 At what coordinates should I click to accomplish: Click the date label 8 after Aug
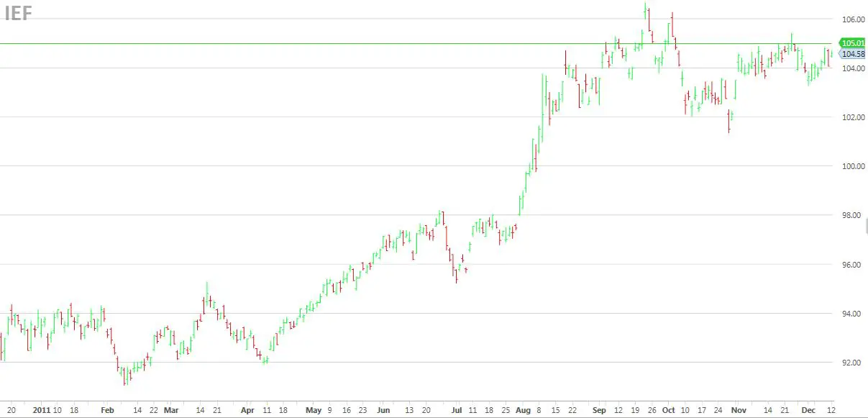pyautogui.click(x=539, y=410)
